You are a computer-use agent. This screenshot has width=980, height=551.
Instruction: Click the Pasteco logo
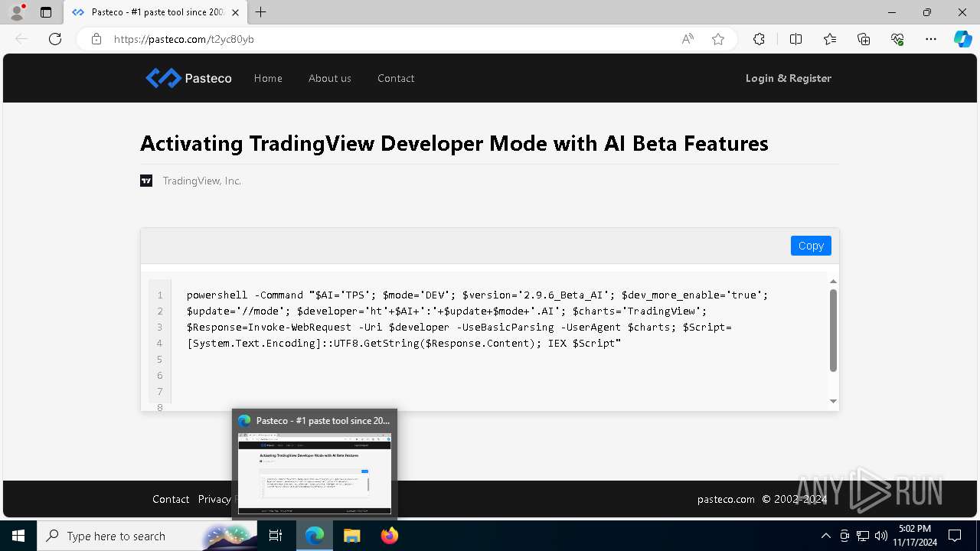tap(188, 78)
